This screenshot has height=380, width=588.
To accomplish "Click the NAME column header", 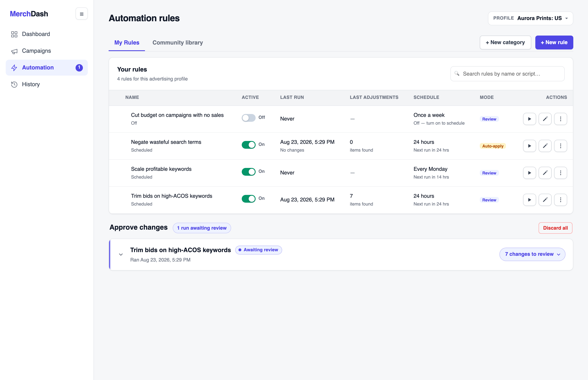I will (x=132, y=97).
